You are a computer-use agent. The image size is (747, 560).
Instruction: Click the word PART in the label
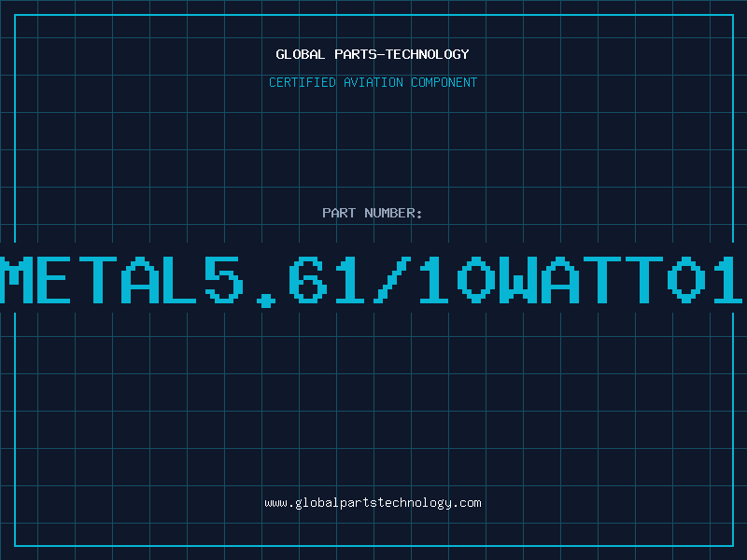(339, 213)
